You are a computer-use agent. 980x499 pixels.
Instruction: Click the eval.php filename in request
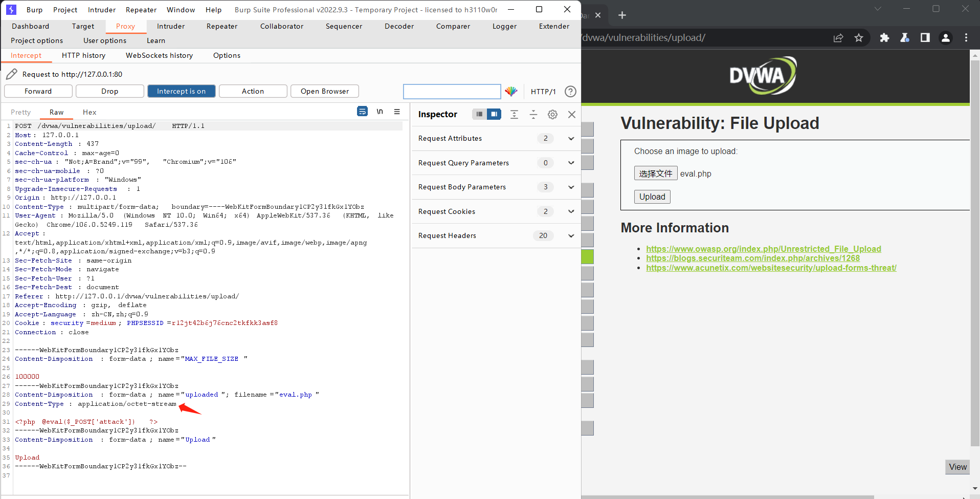pos(296,395)
